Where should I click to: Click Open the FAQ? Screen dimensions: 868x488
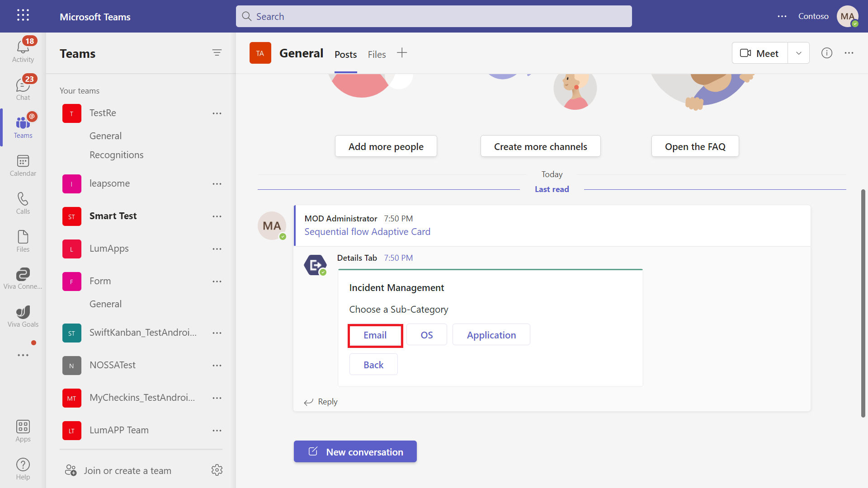click(x=695, y=146)
